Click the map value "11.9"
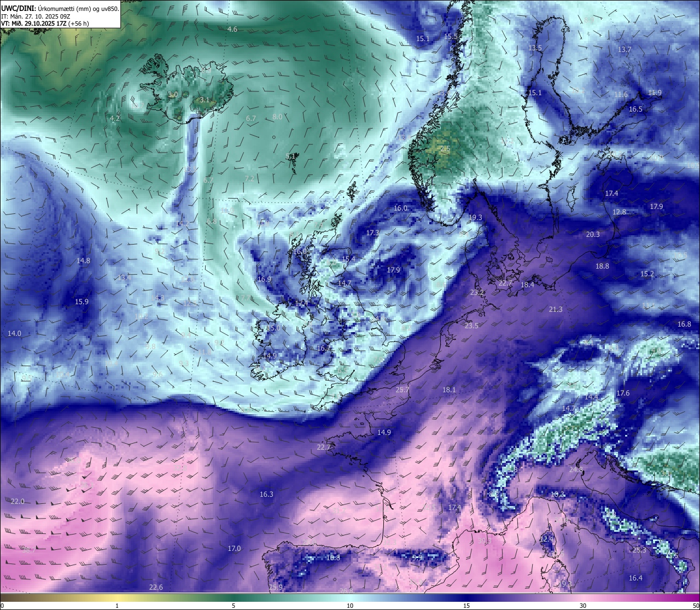This screenshot has width=700, height=610. coord(655,93)
